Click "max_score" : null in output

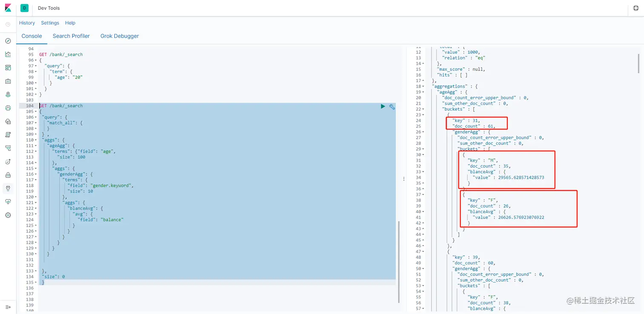point(461,69)
